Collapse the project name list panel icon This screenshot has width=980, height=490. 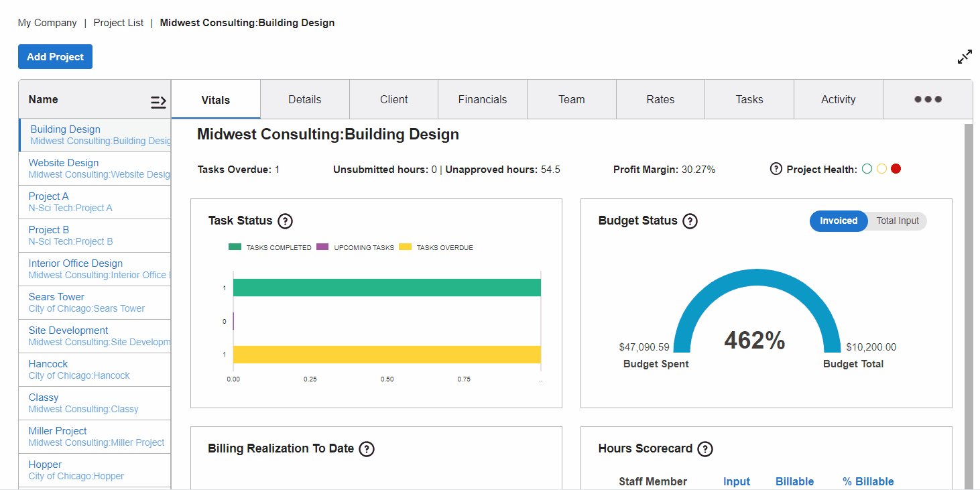[158, 102]
